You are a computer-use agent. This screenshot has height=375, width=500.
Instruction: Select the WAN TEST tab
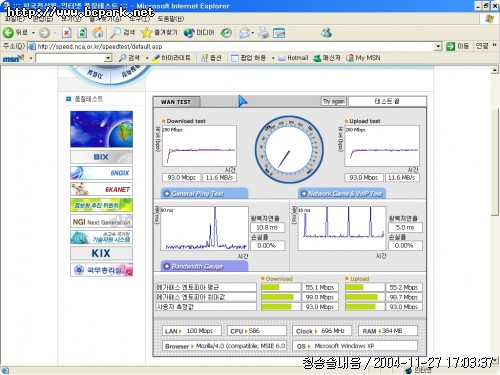coord(176,102)
